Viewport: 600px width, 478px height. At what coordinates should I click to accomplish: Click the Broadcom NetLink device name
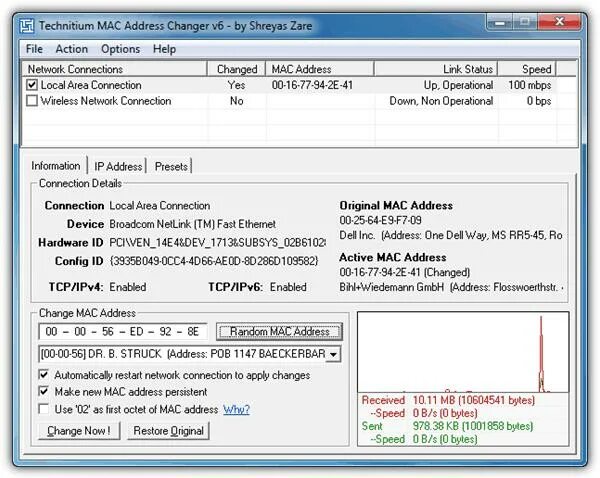point(192,224)
